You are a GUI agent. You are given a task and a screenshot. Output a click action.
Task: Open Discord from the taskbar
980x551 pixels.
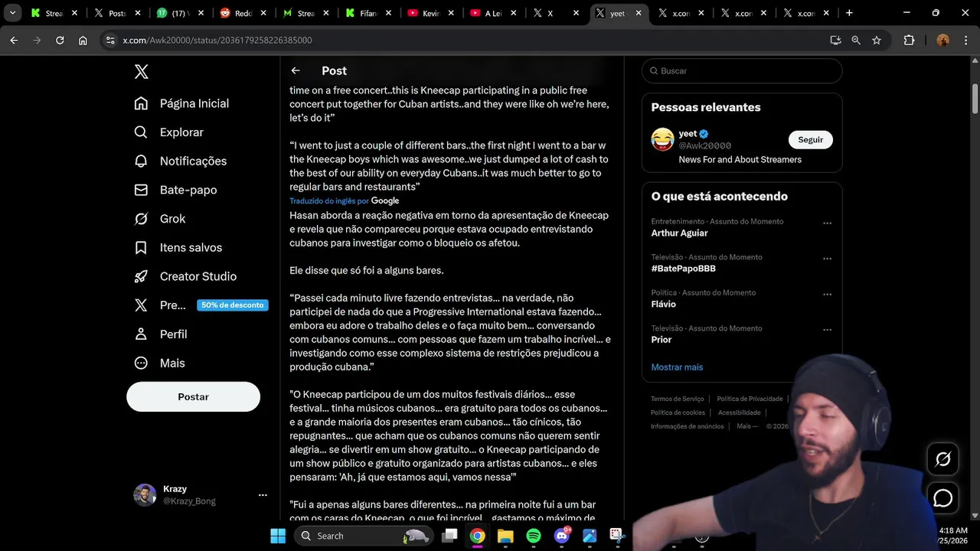pos(561,536)
